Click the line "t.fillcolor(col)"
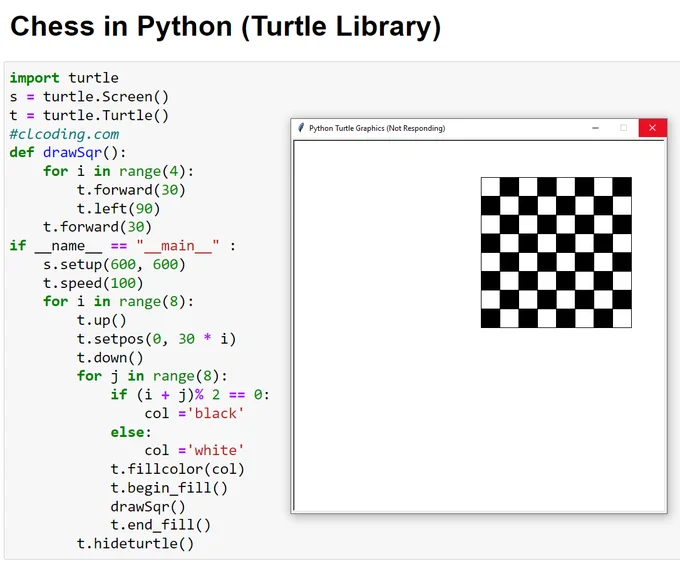Image resolution: width=680 pixels, height=564 pixels. pos(177,469)
